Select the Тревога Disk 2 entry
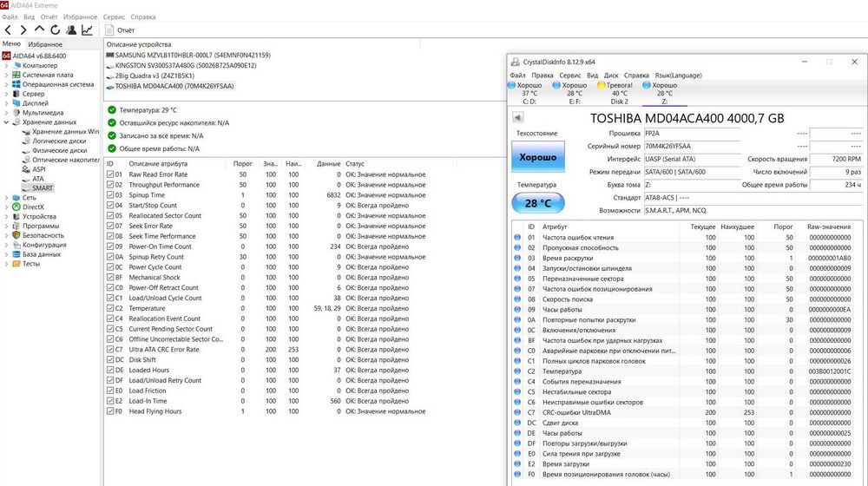 [615, 93]
